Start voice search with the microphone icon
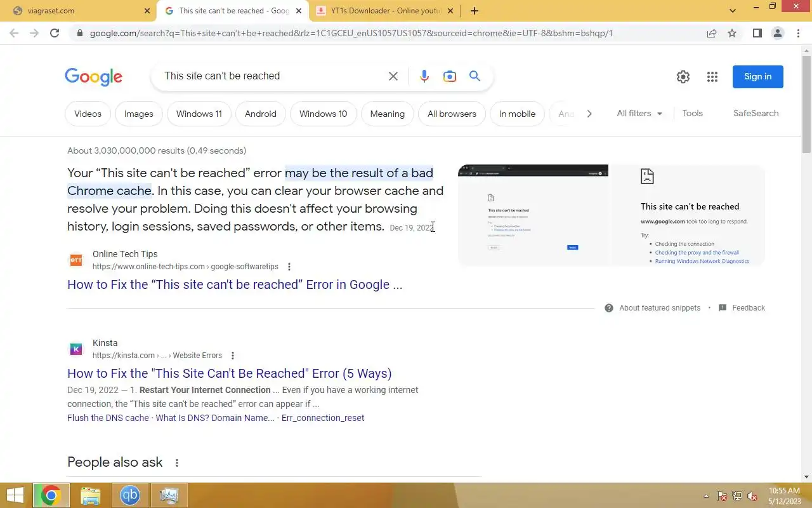This screenshot has width=812, height=508. point(424,76)
